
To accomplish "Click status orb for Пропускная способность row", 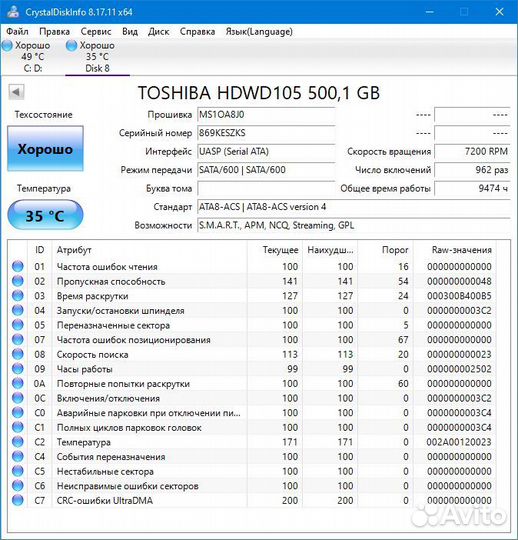I will (x=18, y=281).
